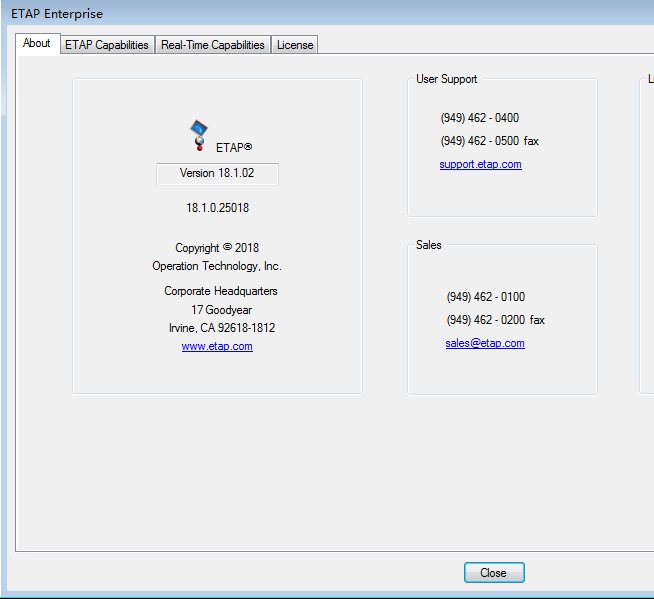Click the Copyright 2018 text
The height and width of the screenshot is (599, 654).
[217, 248]
